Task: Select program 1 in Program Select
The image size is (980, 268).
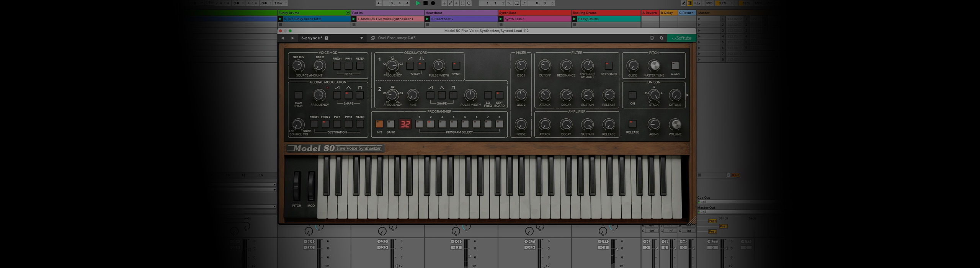Action: [419, 124]
